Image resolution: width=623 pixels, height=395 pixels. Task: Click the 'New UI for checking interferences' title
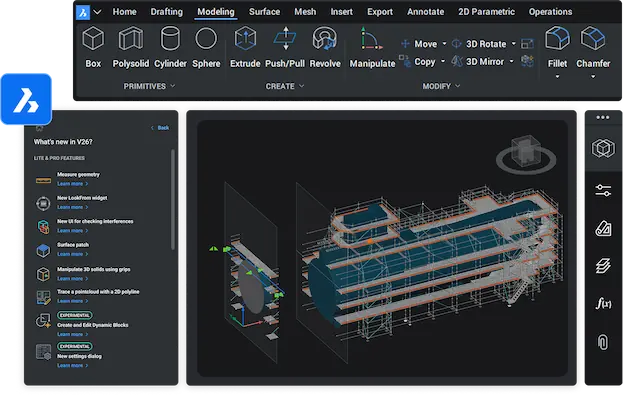pos(95,222)
